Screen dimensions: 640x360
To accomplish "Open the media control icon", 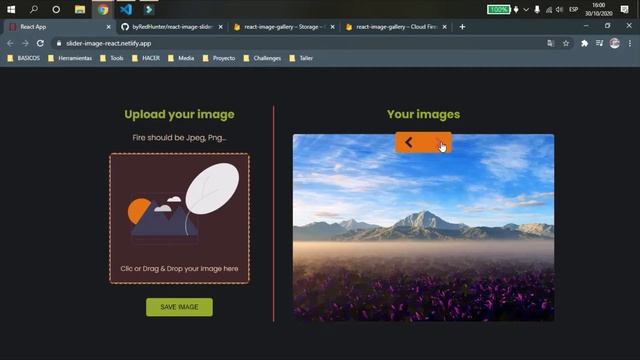I will pos(599,43).
